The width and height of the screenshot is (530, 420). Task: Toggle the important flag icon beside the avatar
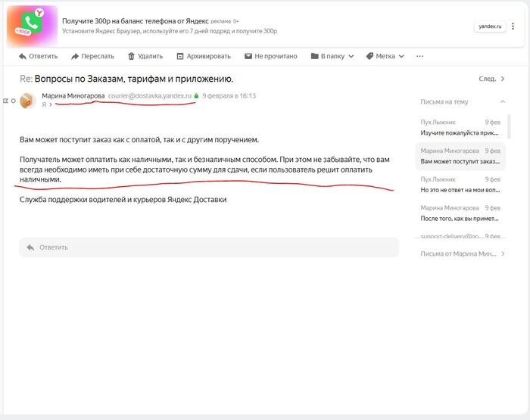pos(5,101)
